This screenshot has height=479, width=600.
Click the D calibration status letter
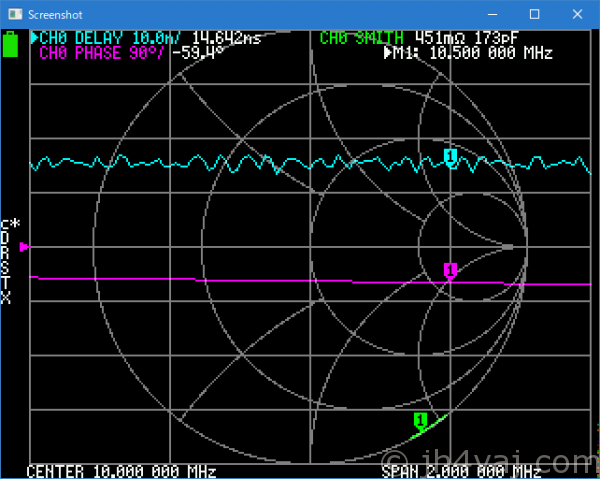tap(6, 240)
